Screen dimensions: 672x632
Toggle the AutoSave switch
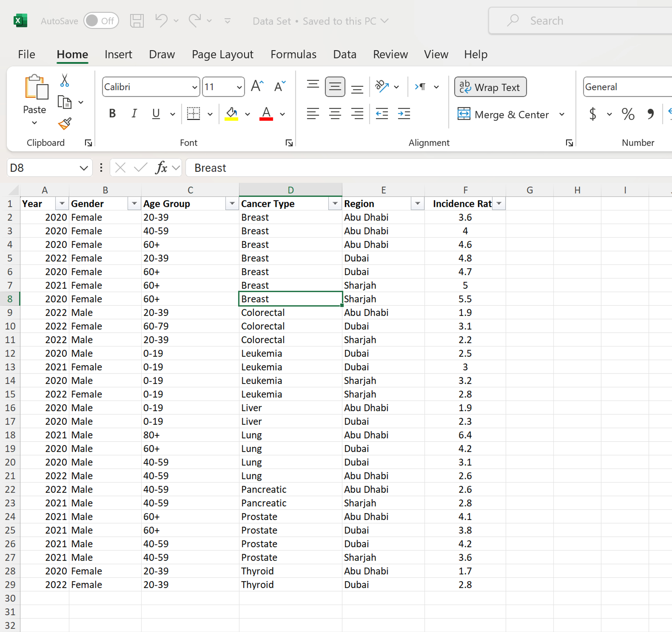[x=101, y=21]
